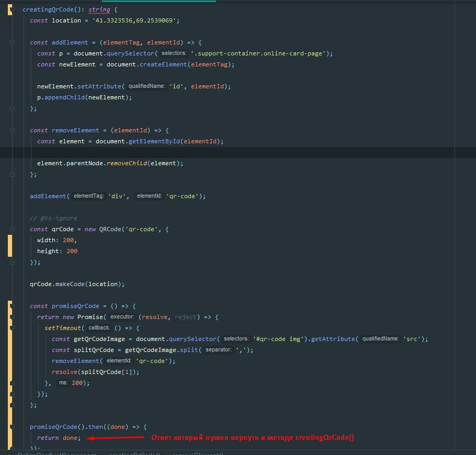Viewport: 476px width, 455px height.
Task: Click fold end marker after removeChild block
Action: click(x=12, y=174)
